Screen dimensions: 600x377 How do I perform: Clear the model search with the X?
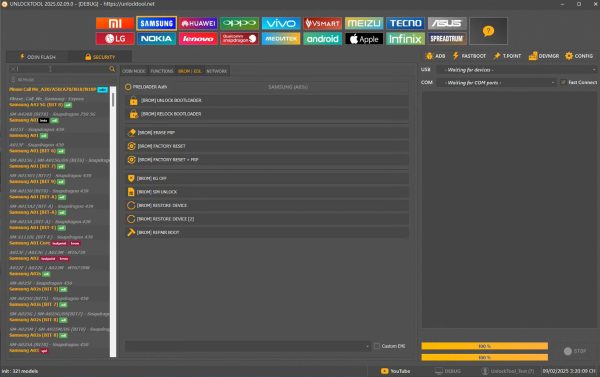pyautogui.click(x=13, y=69)
